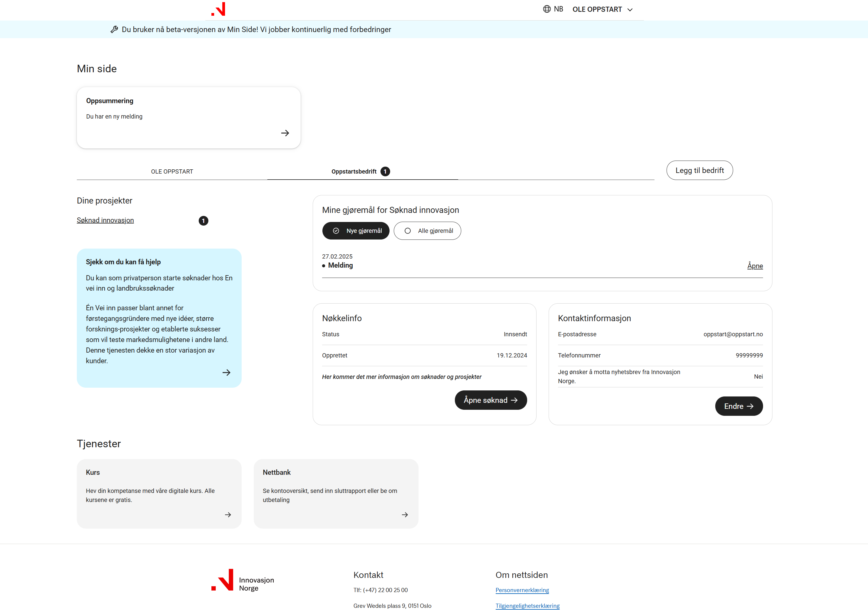Click the arrow in the Sjekk om du kan få hjelp card
This screenshot has width=868, height=616.
(227, 373)
